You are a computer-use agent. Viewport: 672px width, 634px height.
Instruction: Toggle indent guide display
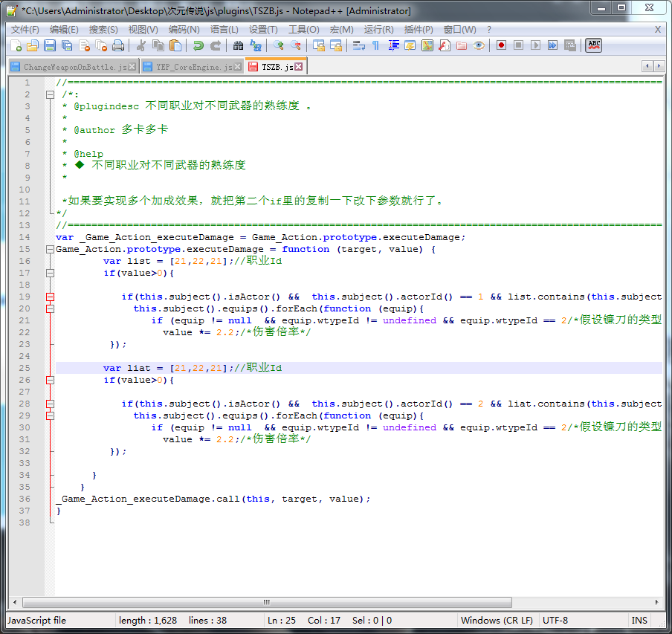pyautogui.click(x=393, y=45)
